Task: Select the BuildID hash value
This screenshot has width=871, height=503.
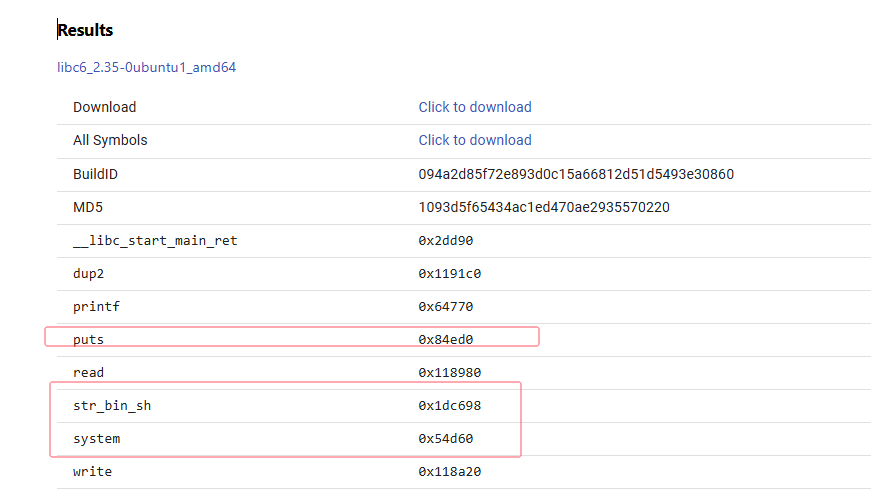Action: coord(576,174)
